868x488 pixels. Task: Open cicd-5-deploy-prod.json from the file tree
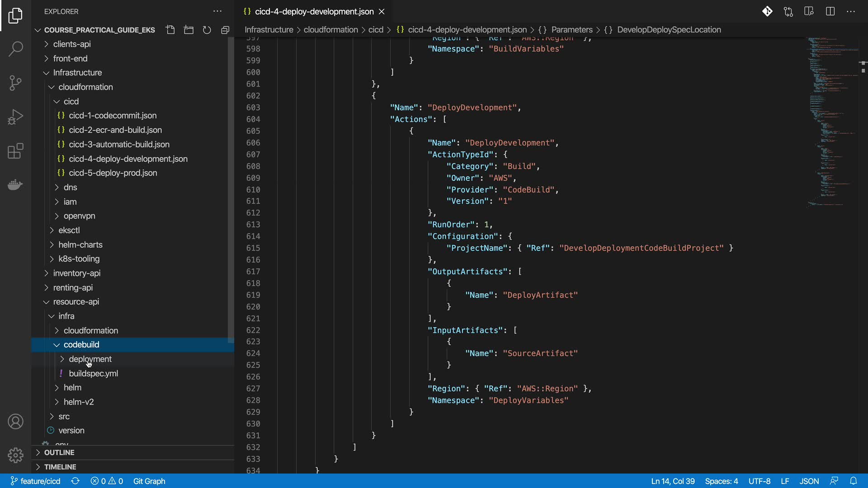coord(113,173)
